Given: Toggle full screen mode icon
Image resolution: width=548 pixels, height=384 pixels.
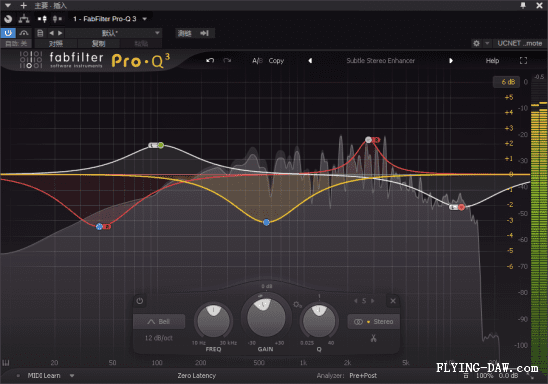Looking at the screenshot, I should (523, 60).
